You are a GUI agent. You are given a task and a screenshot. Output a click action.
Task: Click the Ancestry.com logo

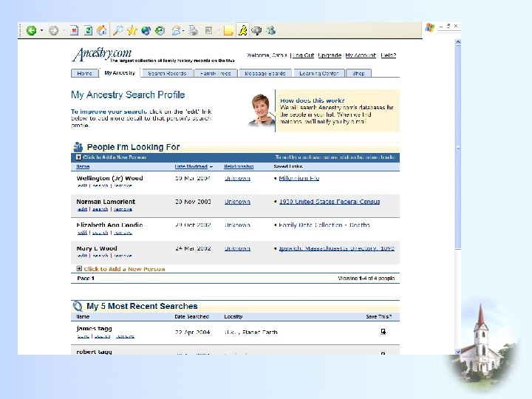click(102, 54)
